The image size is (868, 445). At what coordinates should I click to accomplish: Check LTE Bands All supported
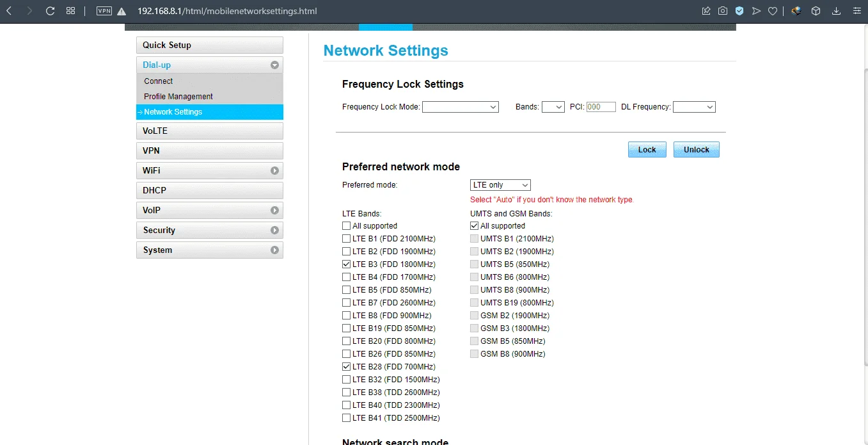346,226
